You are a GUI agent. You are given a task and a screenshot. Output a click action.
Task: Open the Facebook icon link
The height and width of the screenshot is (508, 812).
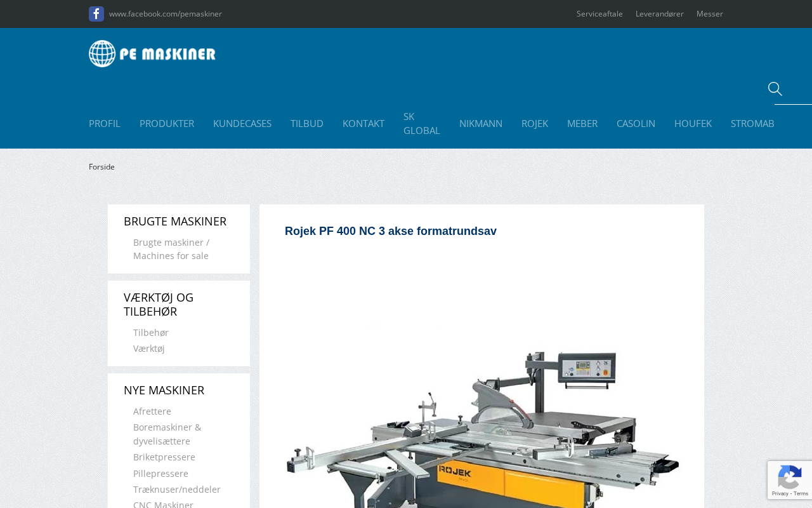(96, 14)
